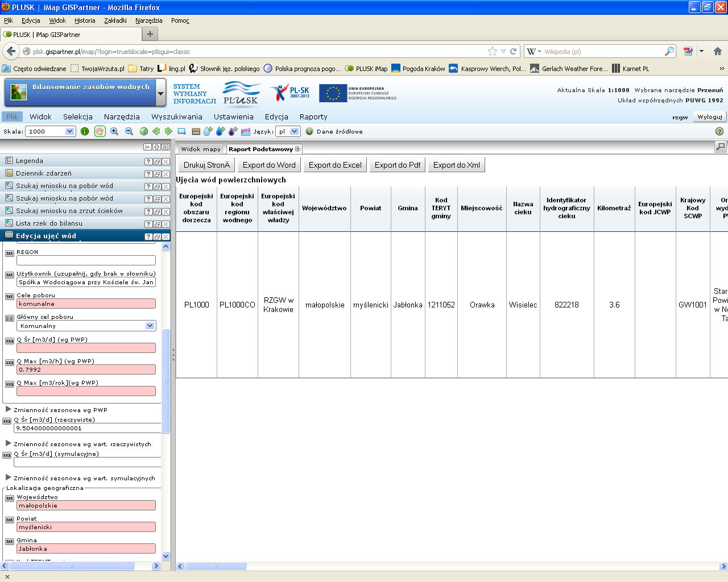728x582 pixels.
Task: Click the light blue water drop plus icon
Action: [208, 131]
